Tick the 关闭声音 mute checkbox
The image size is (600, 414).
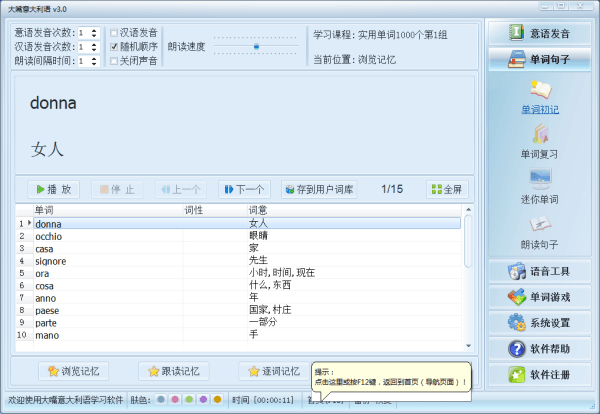[114, 60]
